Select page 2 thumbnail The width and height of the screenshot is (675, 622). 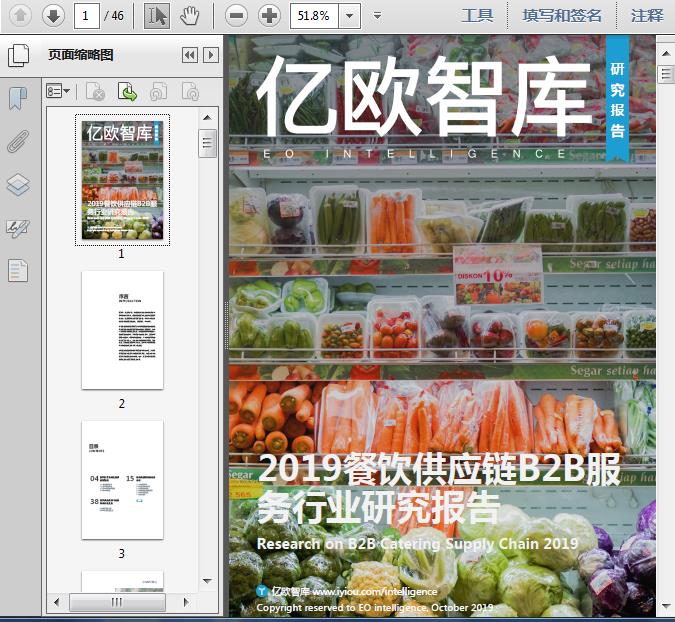tap(123, 330)
